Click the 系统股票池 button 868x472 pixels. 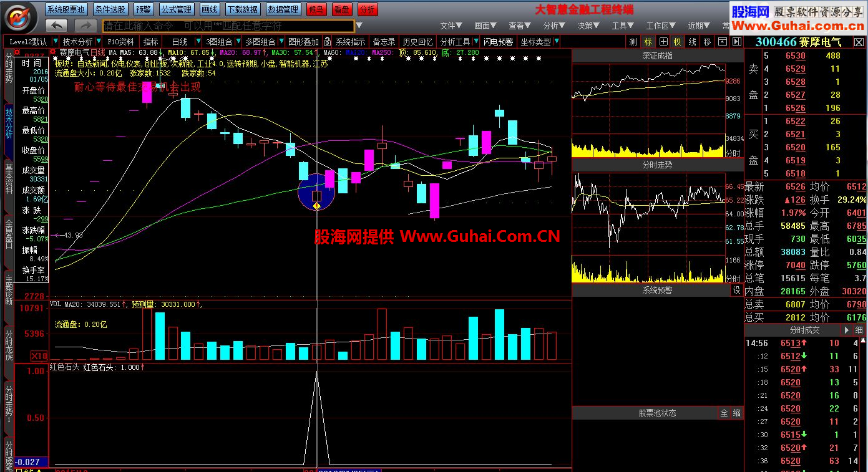pos(67,9)
